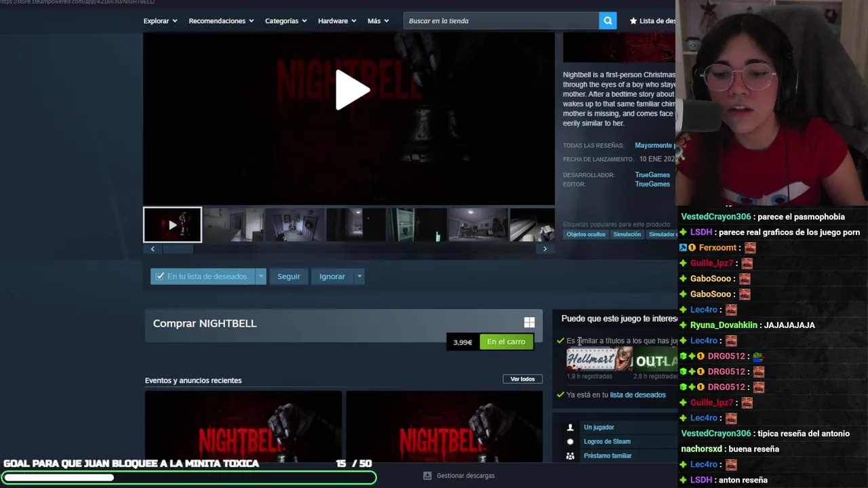Open the Categorías menu
Screen dimensions: 868x488
[285, 21]
